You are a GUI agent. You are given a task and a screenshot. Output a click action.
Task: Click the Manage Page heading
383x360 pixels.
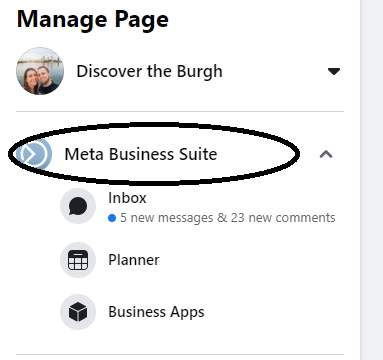(93, 20)
